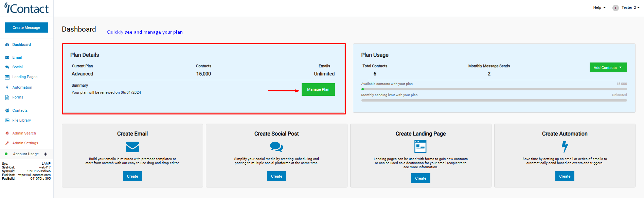Click the Admin Search gear icon
Image resolution: width=644 pixels, height=198 pixels.
coord(7,133)
